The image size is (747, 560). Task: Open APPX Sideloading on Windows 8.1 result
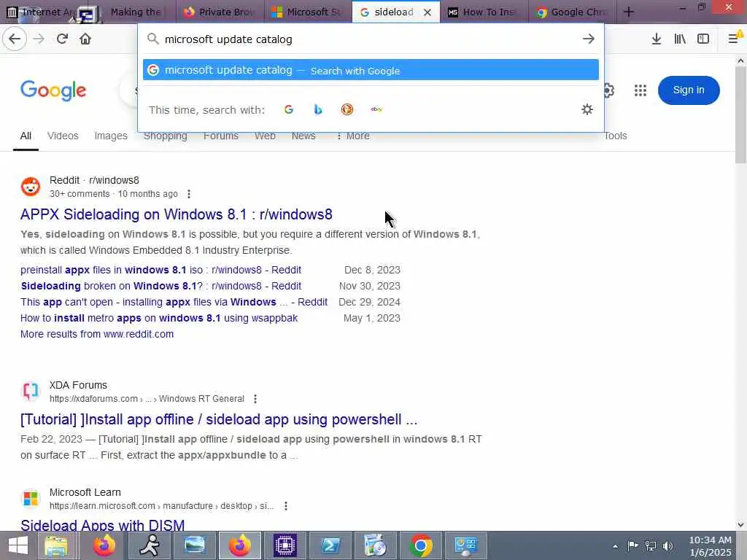[x=177, y=214]
